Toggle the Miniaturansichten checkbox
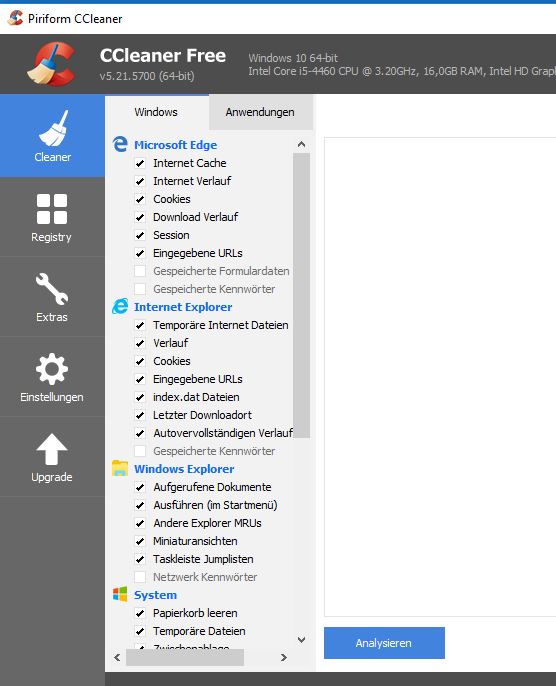Image resolution: width=556 pixels, height=686 pixels. [140, 541]
